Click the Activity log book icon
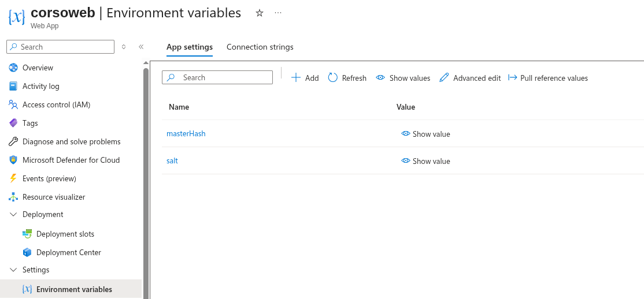This screenshot has height=299, width=644. point(13,86)
